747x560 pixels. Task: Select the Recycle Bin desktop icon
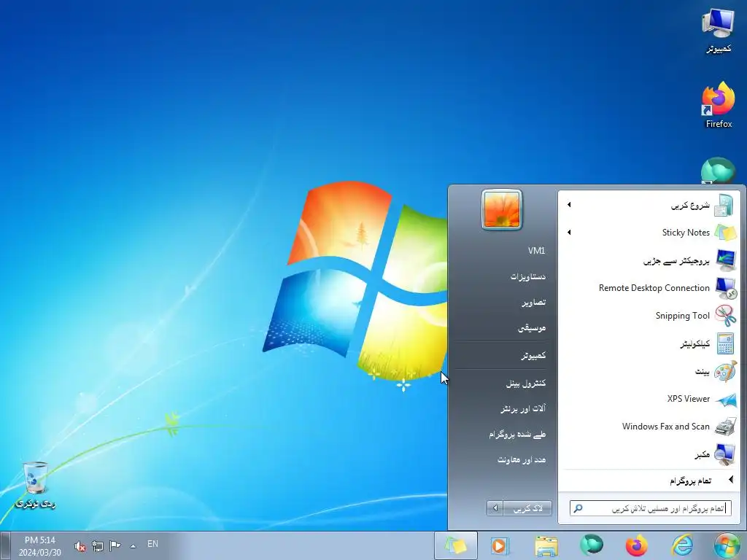point(35,486)
